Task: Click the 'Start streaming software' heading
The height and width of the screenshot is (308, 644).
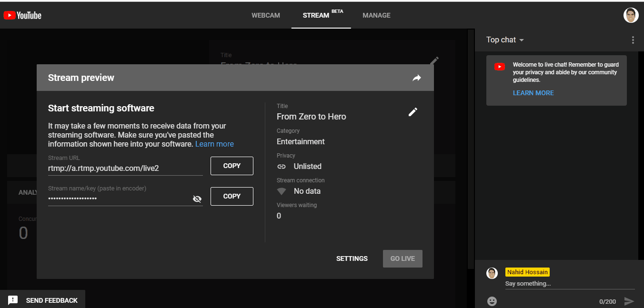Action: (x=101, y=108)
